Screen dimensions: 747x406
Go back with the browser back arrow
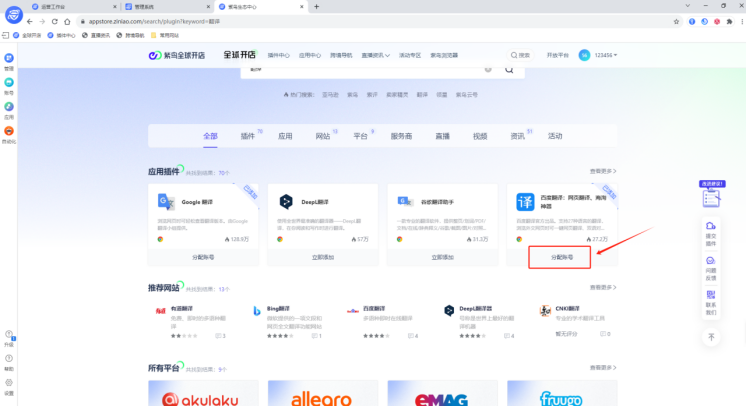pos(30,21)
